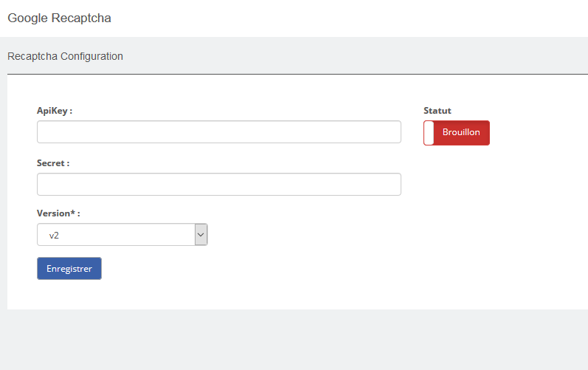Focus the Secret input field
This screenshot has height=370, width=588.
219,184
